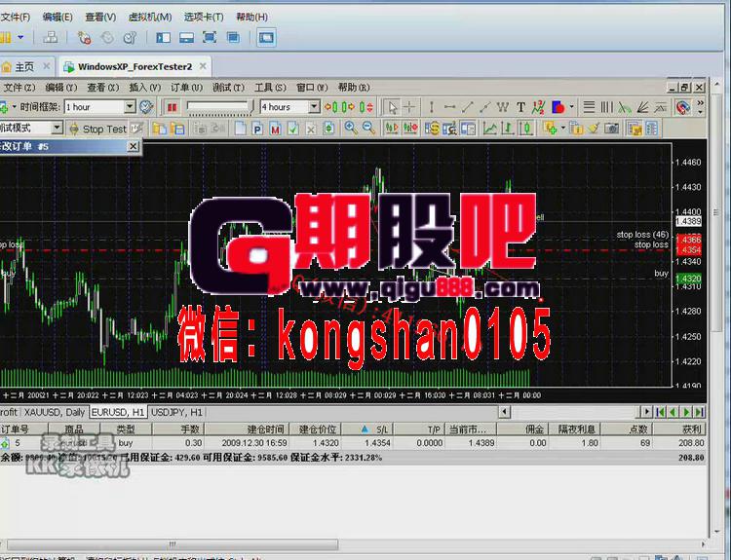This screenshot has width=731, height=560.
Task: Switch chart to line chart mode
Action: point(490,129)
